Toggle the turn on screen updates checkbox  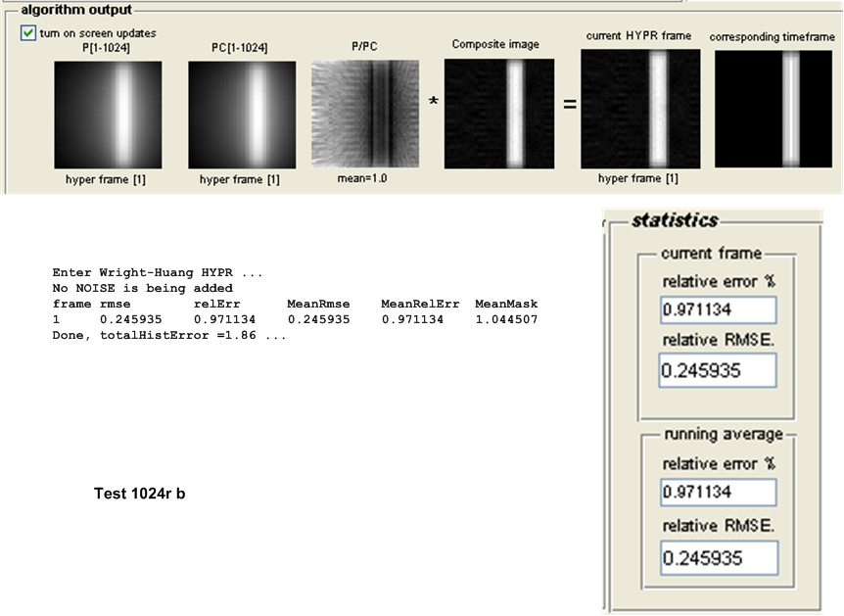tap(27, 33)
